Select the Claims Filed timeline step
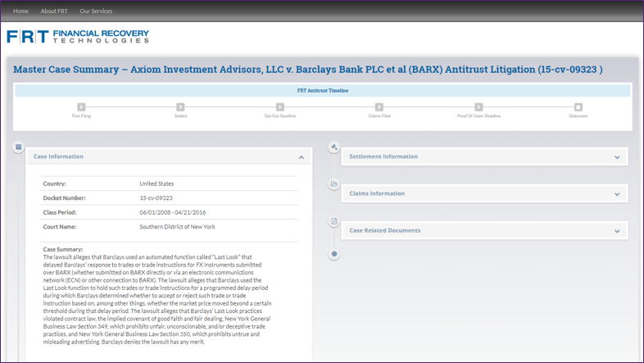This screenshot has width=644, height=363. [379, 107]
